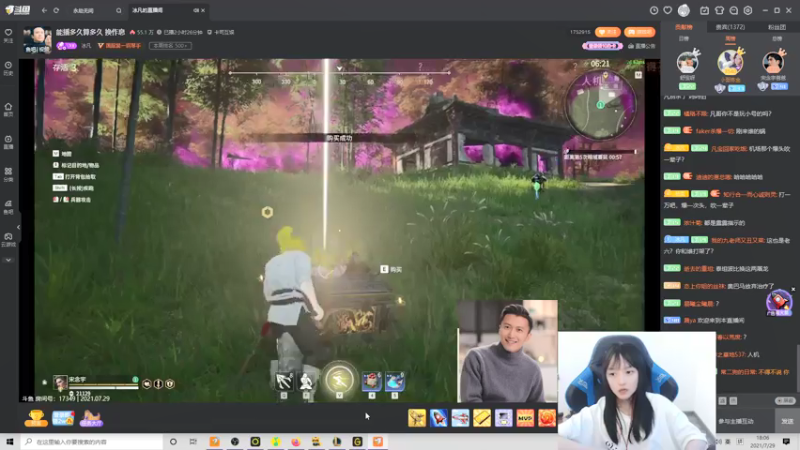This screenshot has width=800, height=450.
Task: Open the 历史 icon in the left sidebar
Action: 8,68
